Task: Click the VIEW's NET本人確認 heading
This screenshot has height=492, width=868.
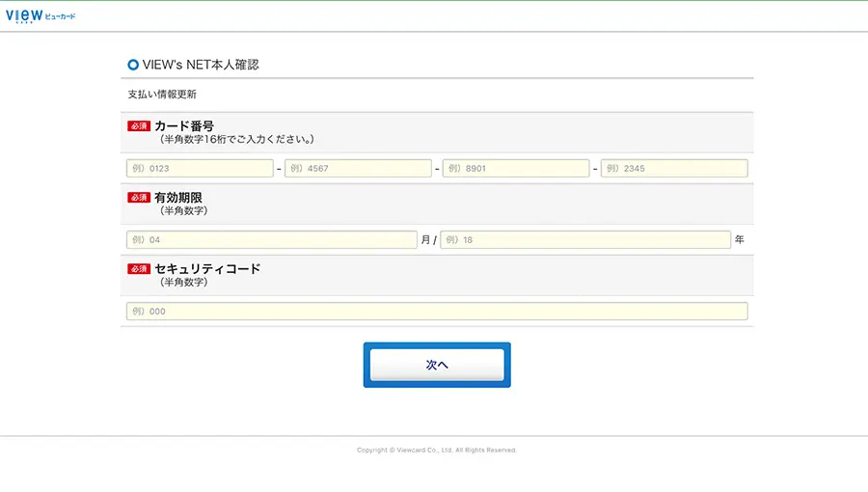Action: click(201, 65)
